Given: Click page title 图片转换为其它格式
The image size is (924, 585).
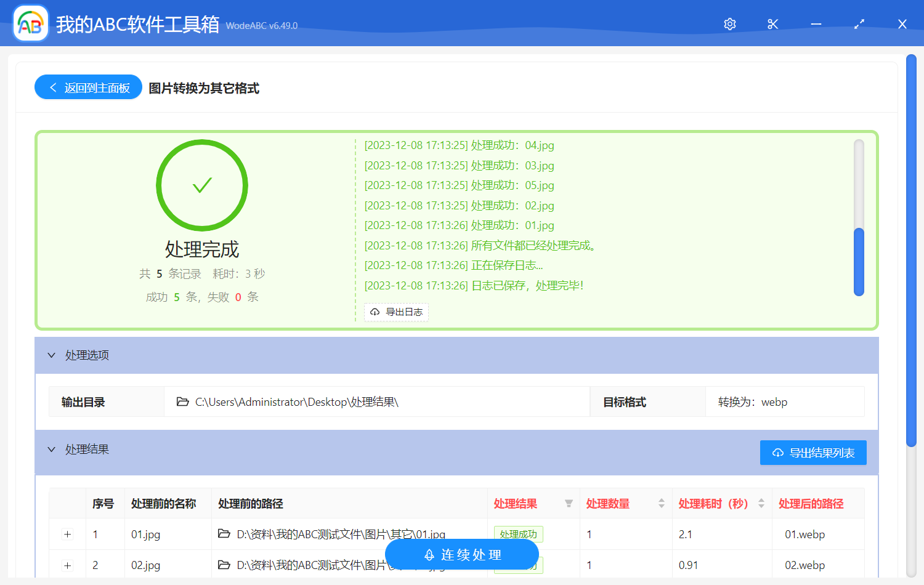Looking at the screenshot, I should (204, 88).
